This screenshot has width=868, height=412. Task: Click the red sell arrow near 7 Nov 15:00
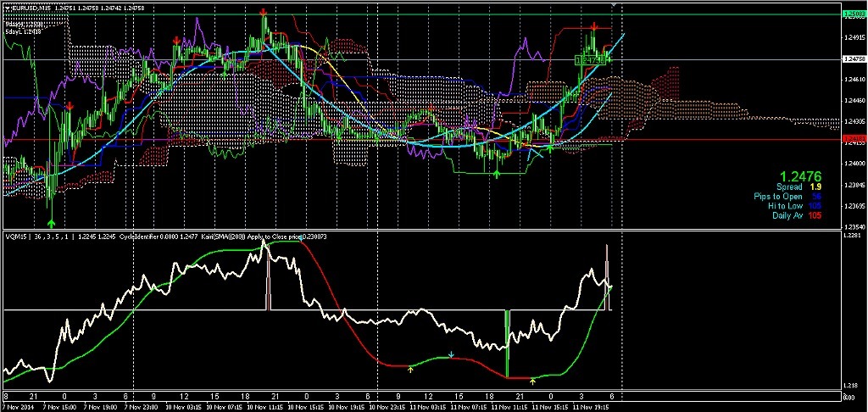70,105
